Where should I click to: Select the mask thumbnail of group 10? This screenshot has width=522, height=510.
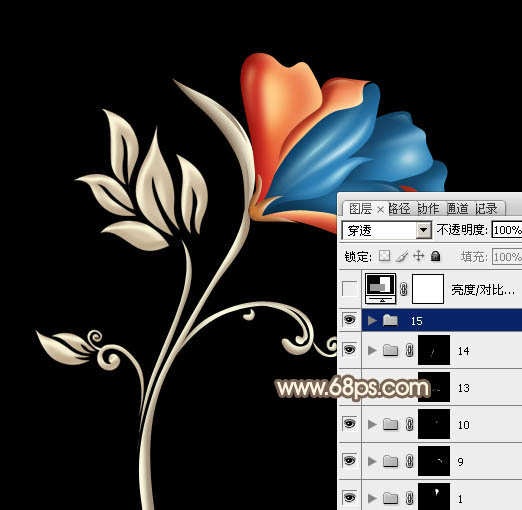(434, 424)
